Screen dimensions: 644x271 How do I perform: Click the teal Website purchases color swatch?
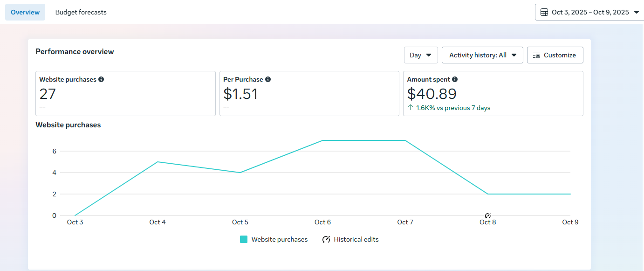tap(244, 239)
